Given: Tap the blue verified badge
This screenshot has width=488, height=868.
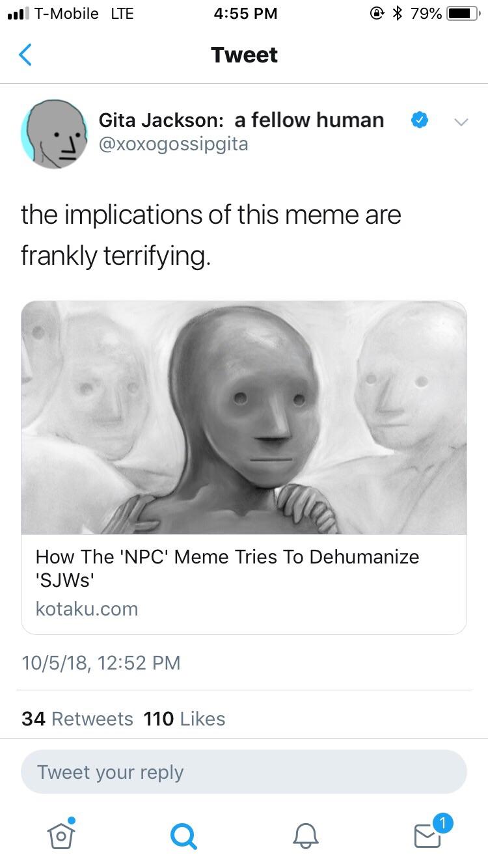Looking at the screenshot, I should coord(420,120).
